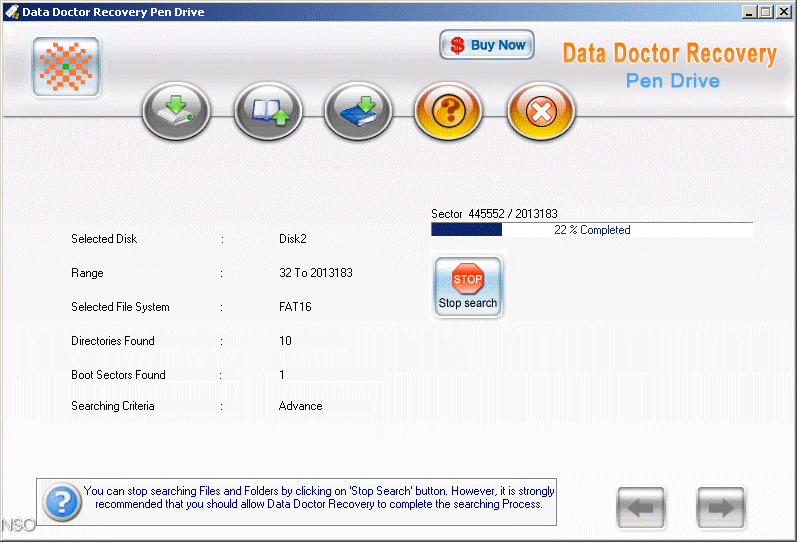Maximize the Data Doctor Recovery window
The width and height of the screenshot is (797, 542).
click(765, 12)
